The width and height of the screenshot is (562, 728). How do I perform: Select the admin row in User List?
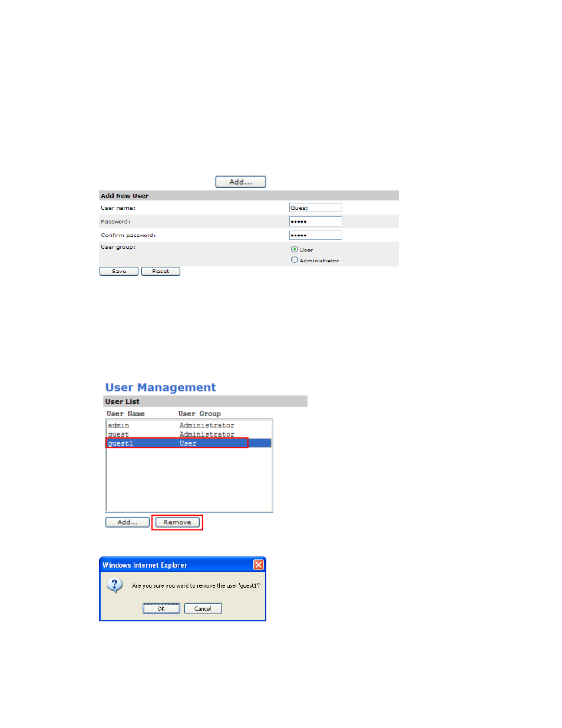[189, 425]
